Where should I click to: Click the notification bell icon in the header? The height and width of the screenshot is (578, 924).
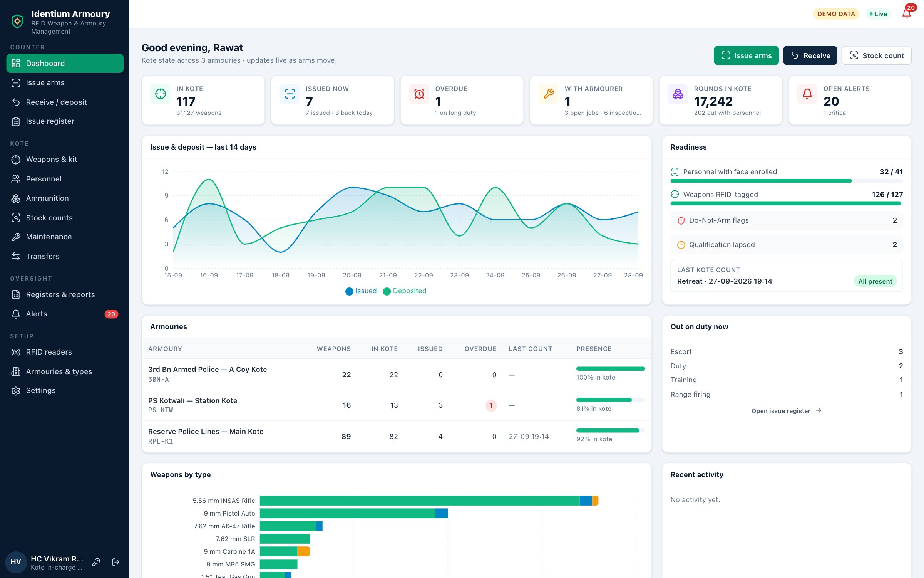point(907,14)
